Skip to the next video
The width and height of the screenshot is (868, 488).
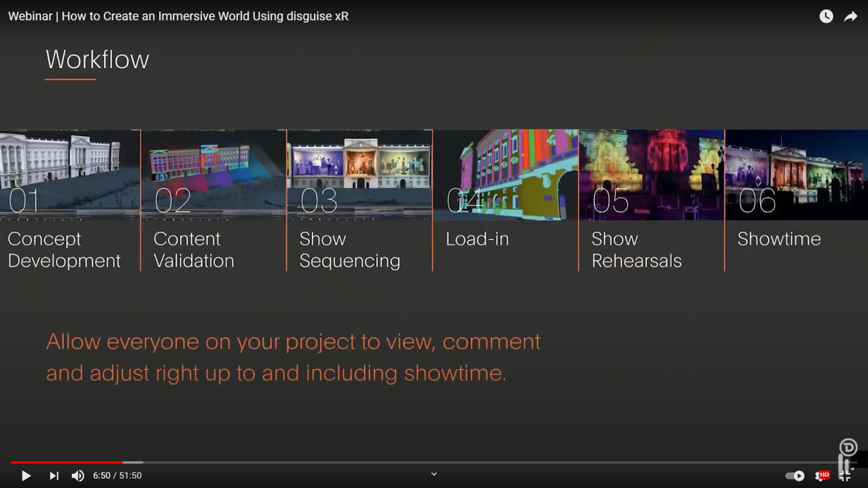click(54, 476)
